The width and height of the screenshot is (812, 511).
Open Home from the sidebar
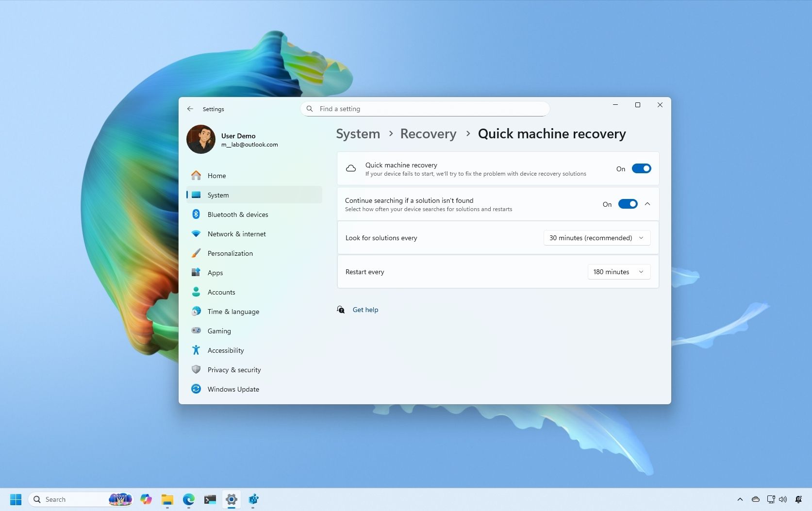216,175
